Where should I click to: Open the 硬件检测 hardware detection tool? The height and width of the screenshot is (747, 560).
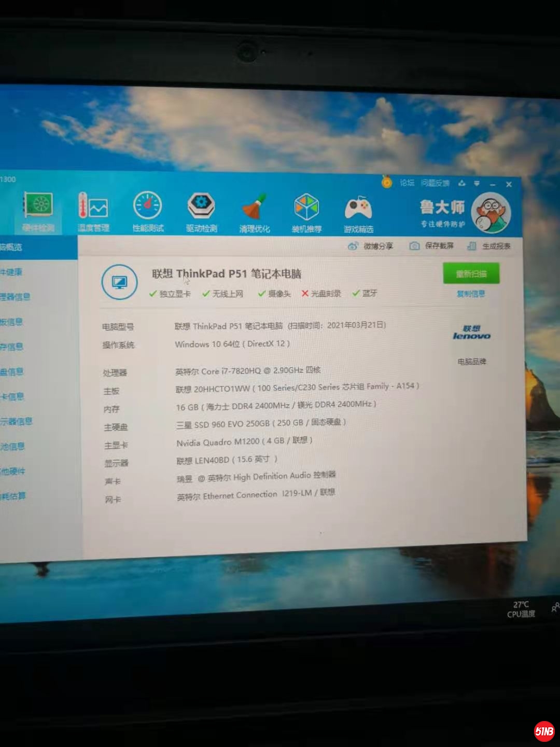click(x=38, y=212)
